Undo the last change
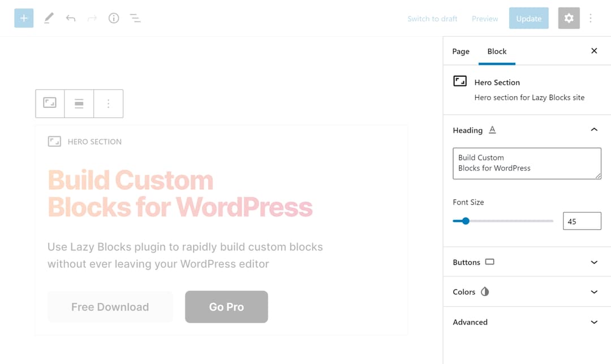 click(x=70, y=18)
